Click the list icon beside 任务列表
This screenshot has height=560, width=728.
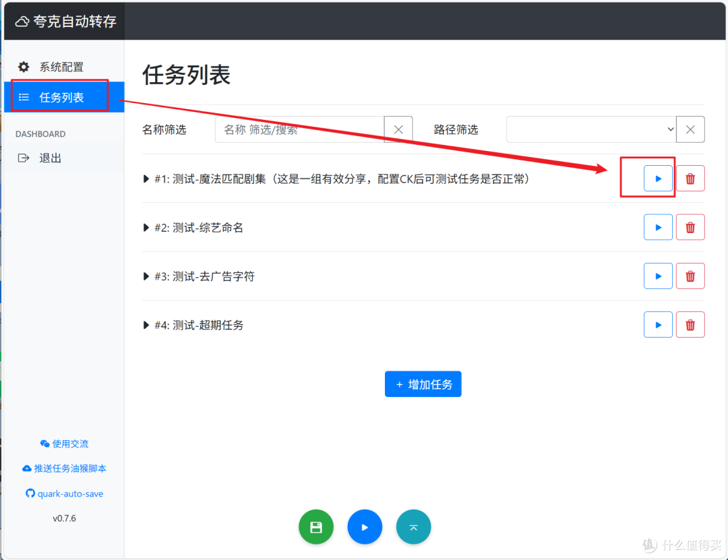(x=24, y=97)
